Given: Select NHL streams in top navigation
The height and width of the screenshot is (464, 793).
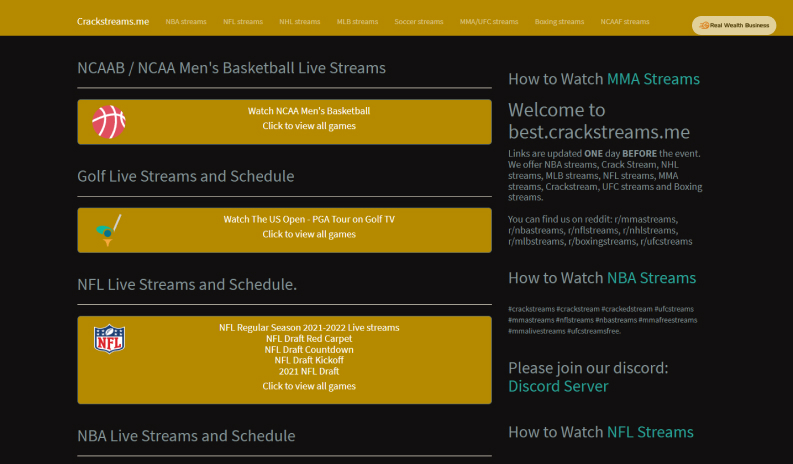Looking at the screenshot, I should pos(300,21).
